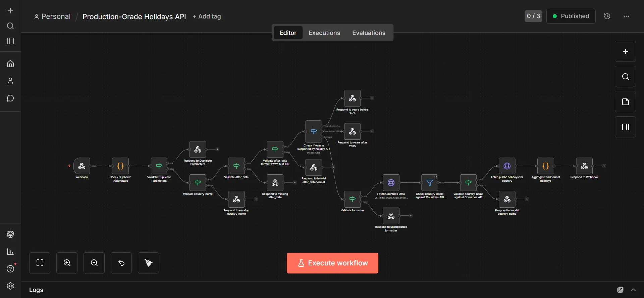The height and width of the screenshot is (298, 644).
Task: Select the Respond to years before 1975 node
Action: pos(353,98)
